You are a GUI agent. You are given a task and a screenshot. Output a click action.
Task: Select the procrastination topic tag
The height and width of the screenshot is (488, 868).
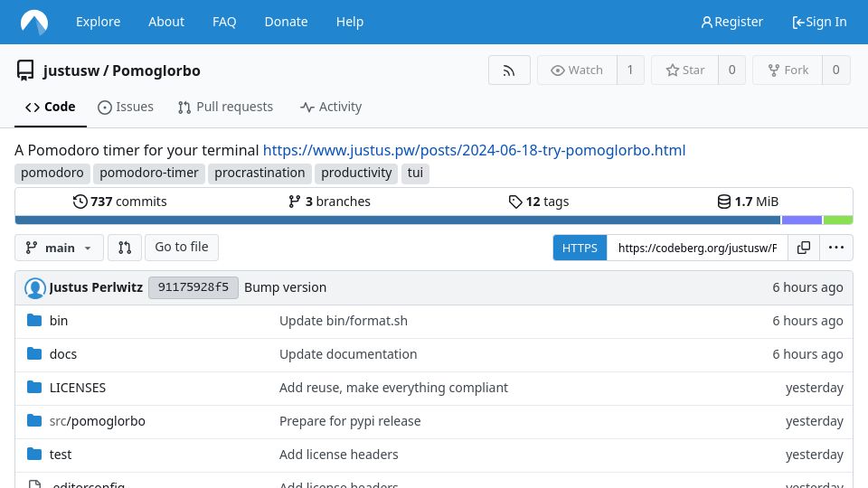[259, 174]
